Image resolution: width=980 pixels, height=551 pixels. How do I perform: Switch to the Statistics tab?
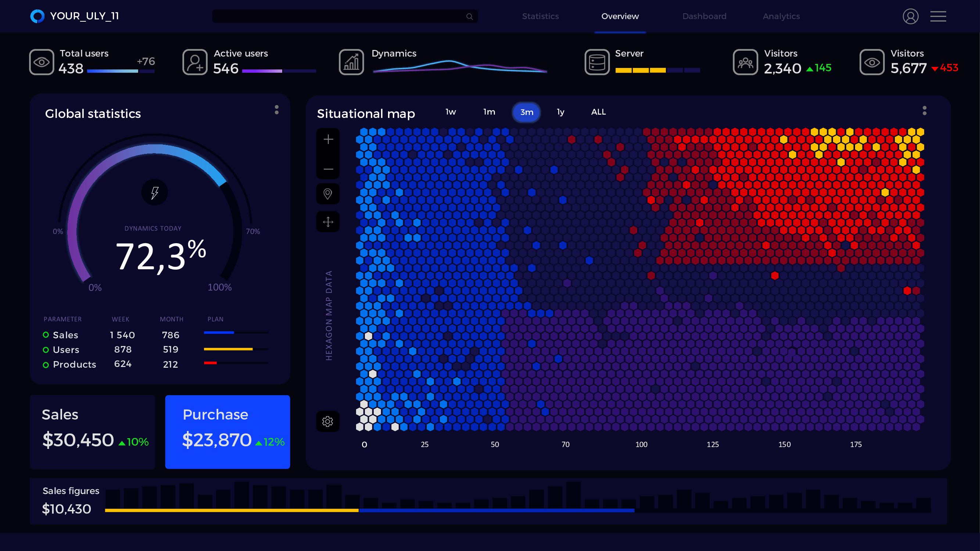pyautogui.click(x=540, y=17)
